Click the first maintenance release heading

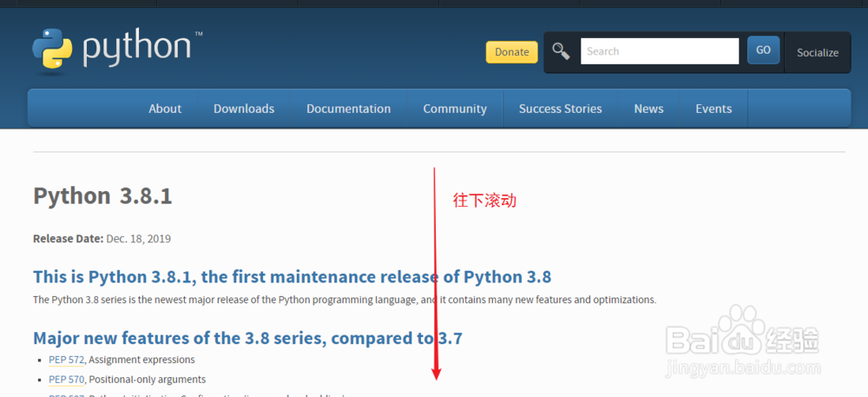(x=292, y=277)
